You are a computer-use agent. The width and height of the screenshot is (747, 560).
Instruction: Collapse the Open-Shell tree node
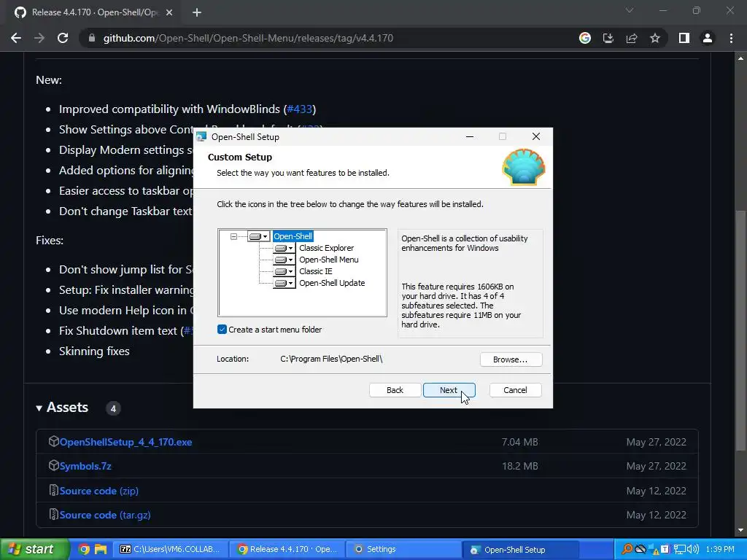[x=233, y=236]
